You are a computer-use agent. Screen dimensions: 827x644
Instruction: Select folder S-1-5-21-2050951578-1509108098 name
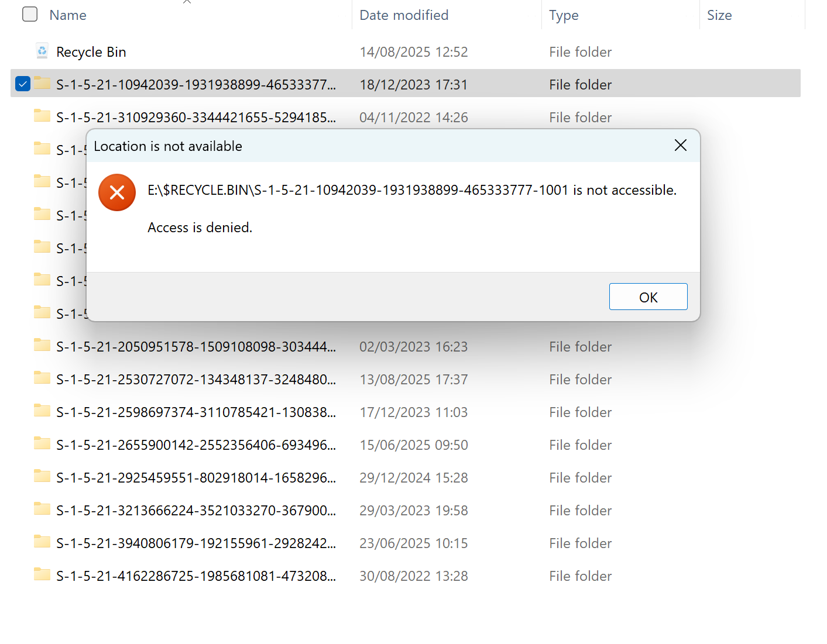click(196, 347)
